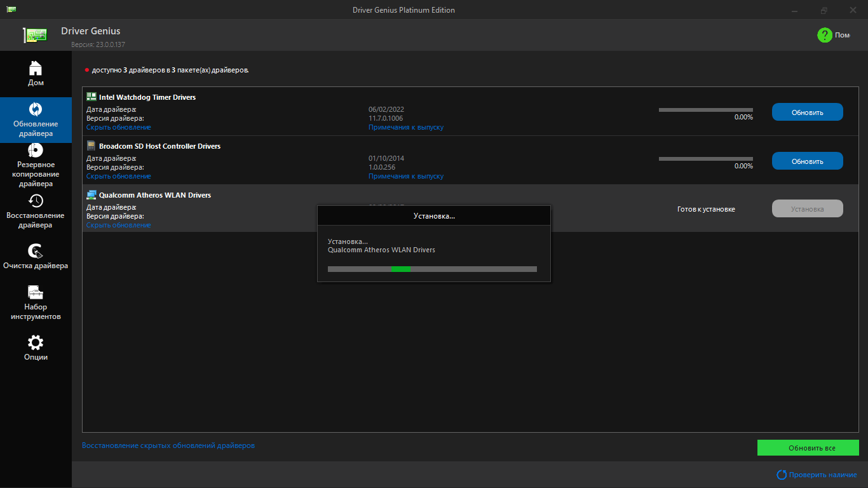This screenshot has width=868, height=488.
Task: Open Резервное копирование драйвера backup icon
Action: pyautogui.click(x=36, y=151)
